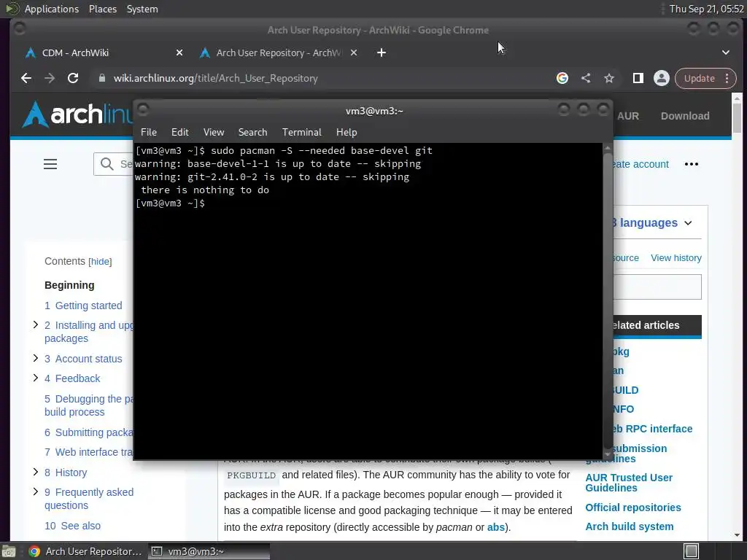Open the Download link in Arch header
The height and width of the screenshot is (560, 747).
(x=684, y=116)
